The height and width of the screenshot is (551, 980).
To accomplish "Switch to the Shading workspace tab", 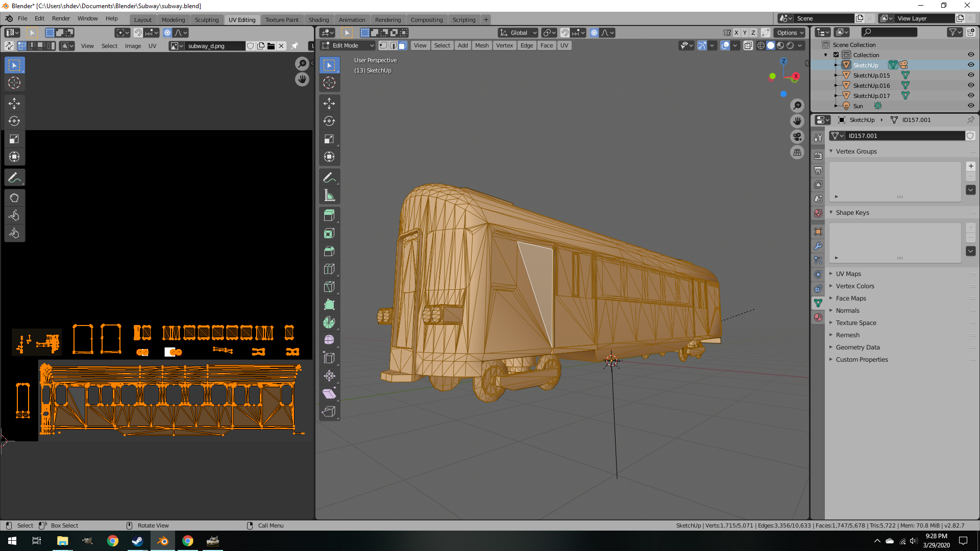I will (x=318, y=20).
